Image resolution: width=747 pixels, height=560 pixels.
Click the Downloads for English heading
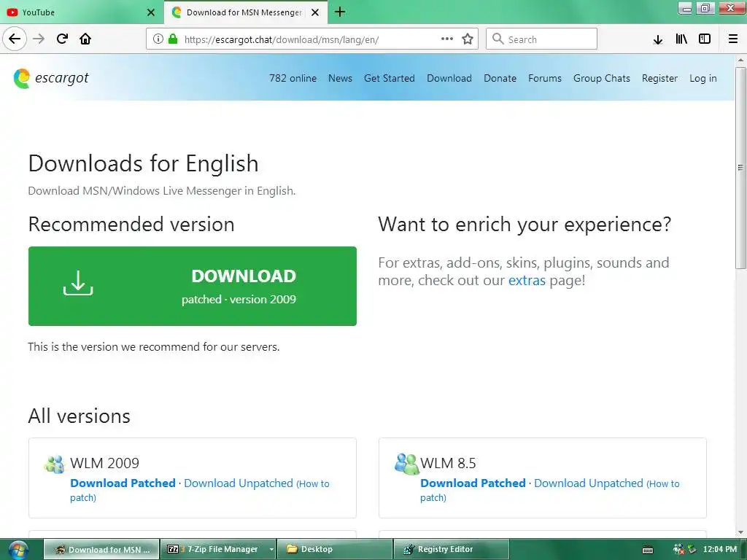point(144,163)
